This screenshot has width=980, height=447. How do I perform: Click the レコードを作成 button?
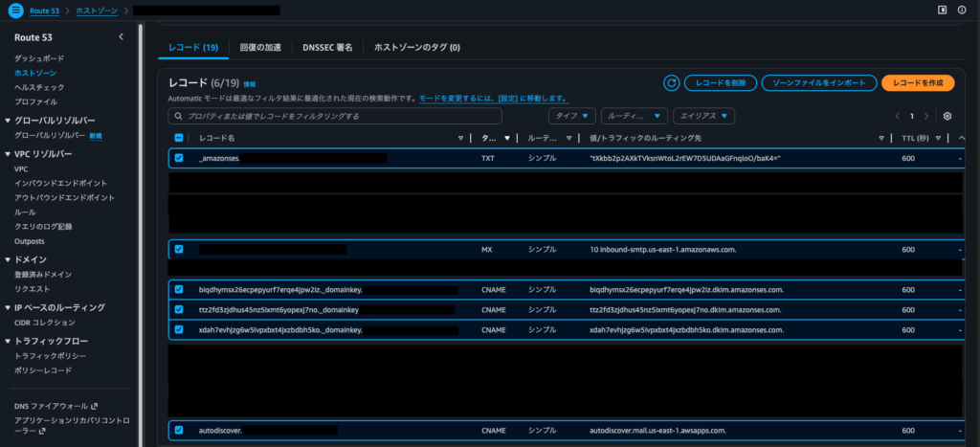pyautogui.click(x=917, y=83)
